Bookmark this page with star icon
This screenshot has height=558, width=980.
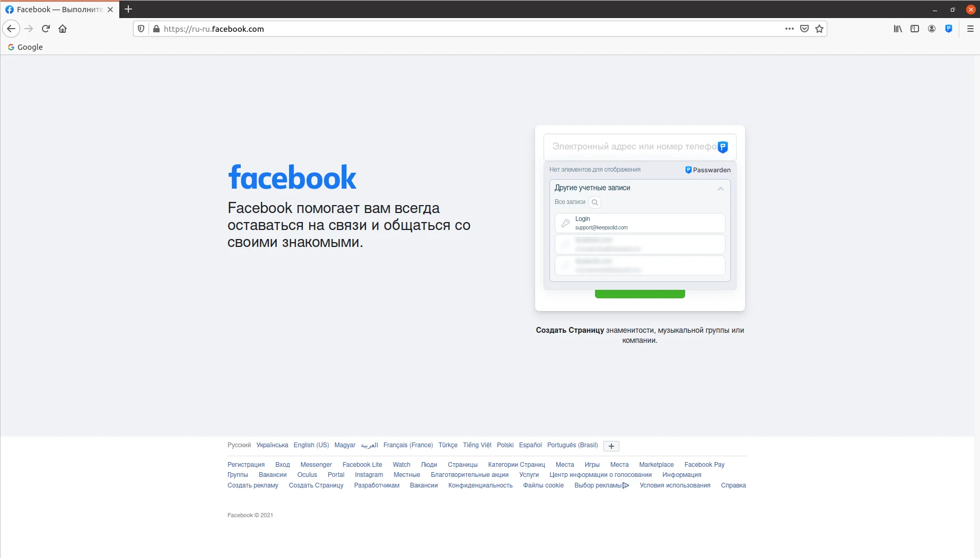click(x=819, y=29)
